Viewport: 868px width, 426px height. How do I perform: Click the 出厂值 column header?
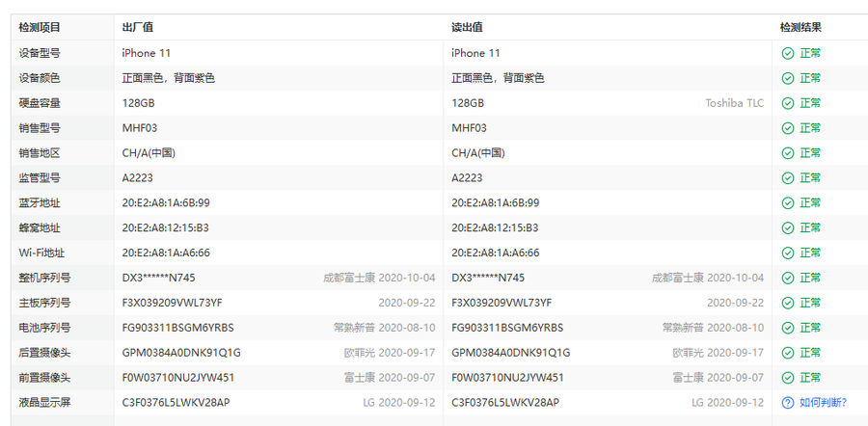(x=138, y=27)
